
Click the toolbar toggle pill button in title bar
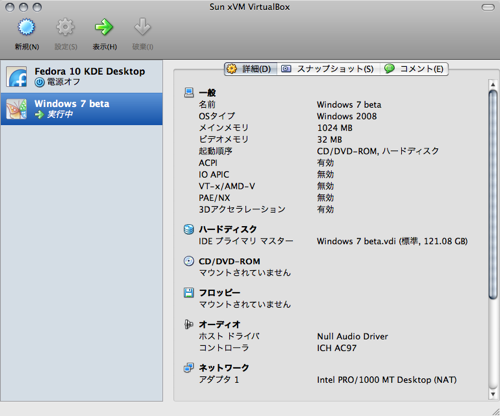click(488, 7)
